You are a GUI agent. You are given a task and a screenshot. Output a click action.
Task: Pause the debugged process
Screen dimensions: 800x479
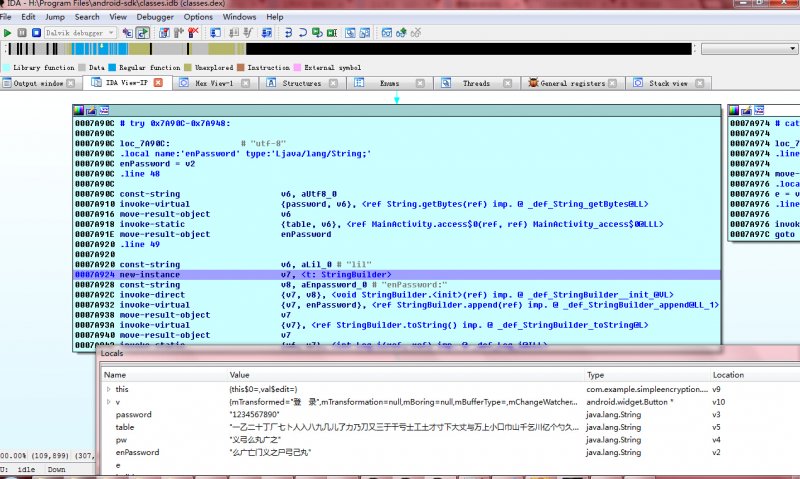[x=22, y=33]
